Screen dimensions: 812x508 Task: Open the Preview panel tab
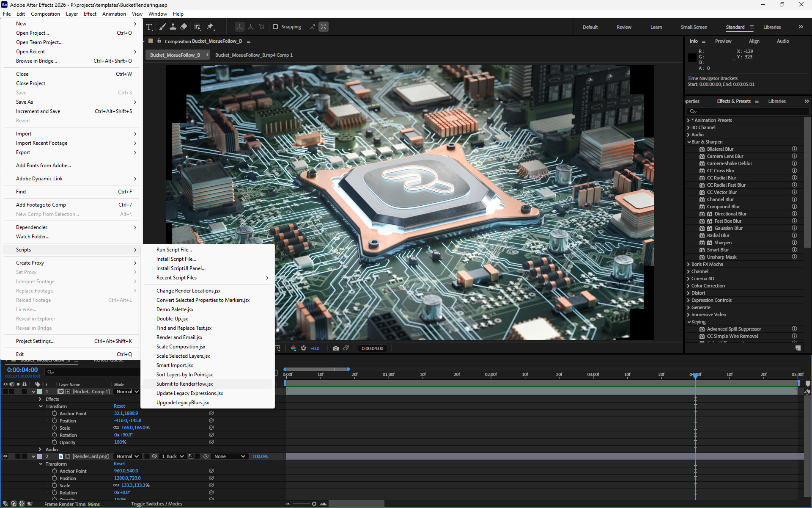(723, 41)
